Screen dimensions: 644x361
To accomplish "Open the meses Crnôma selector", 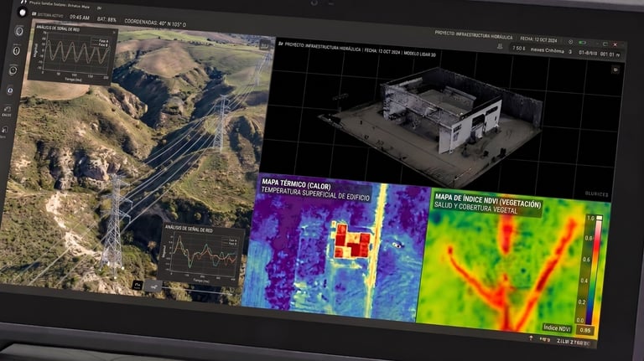I will click(547, 50).
